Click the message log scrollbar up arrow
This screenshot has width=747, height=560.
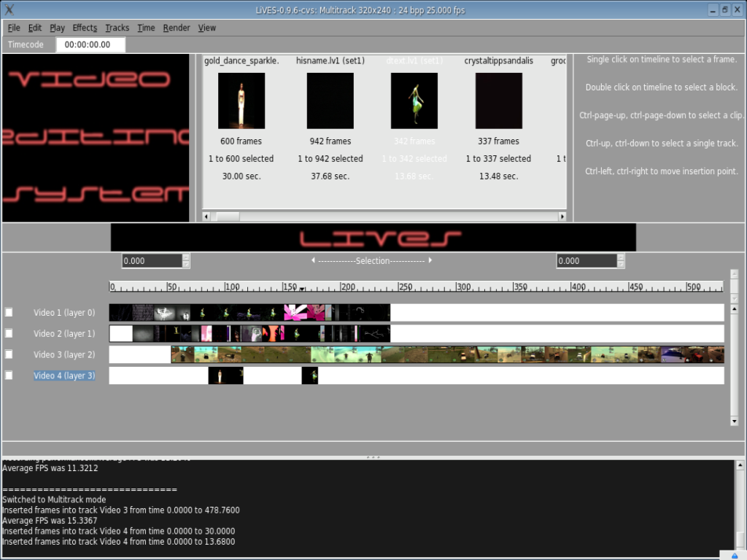[740, 464]
